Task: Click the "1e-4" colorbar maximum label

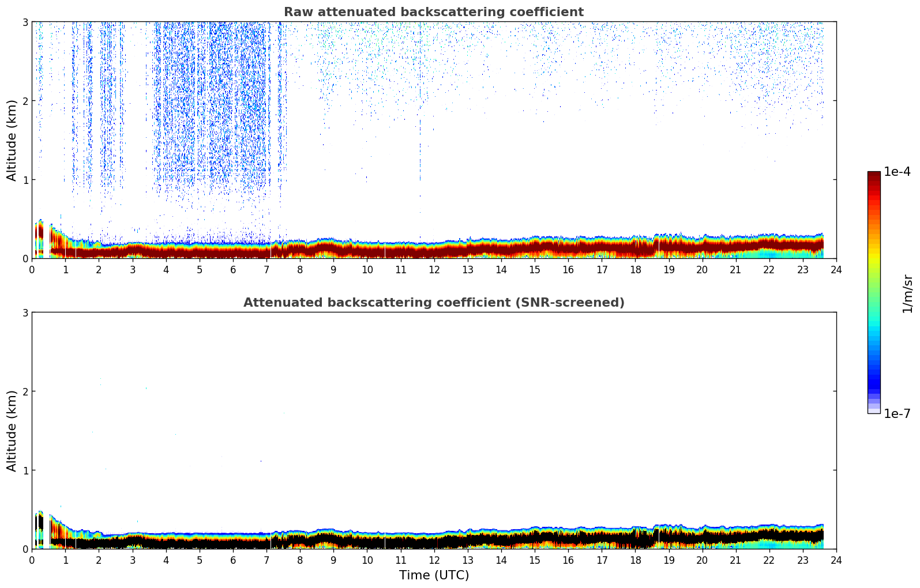Action: 897,172
